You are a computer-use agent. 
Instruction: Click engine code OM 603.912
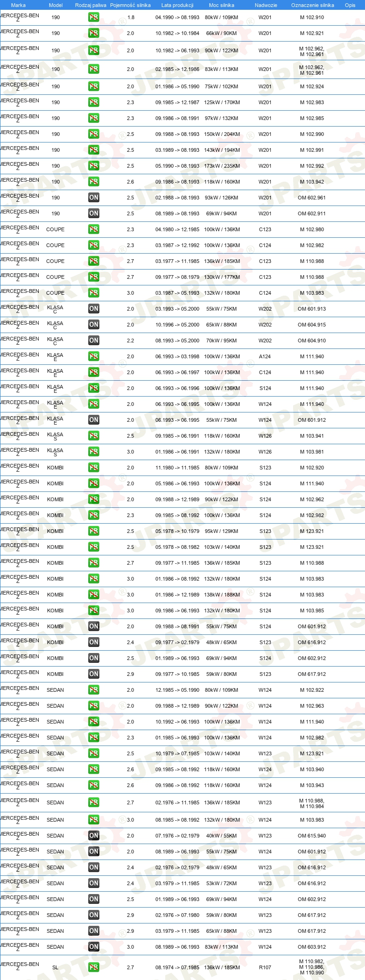312,947
